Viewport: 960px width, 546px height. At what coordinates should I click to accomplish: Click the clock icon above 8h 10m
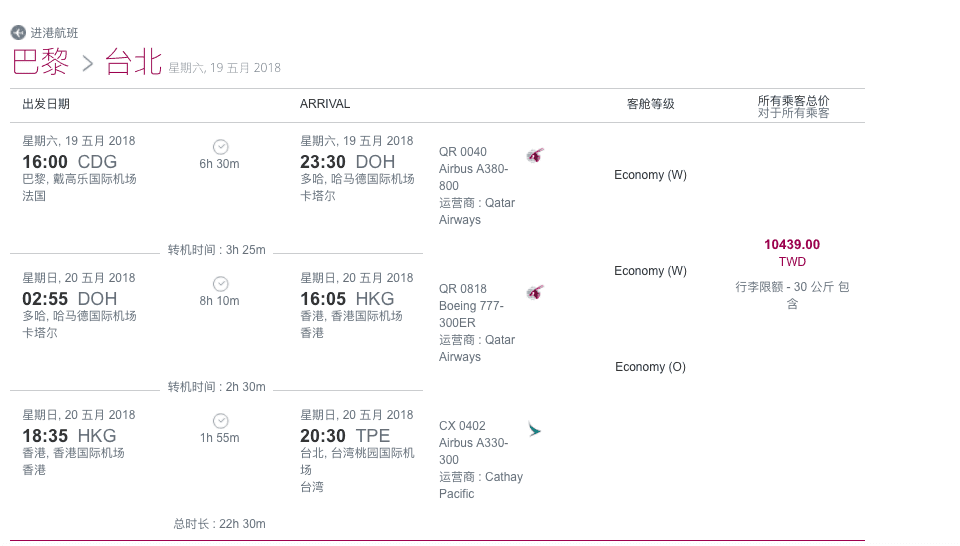221,284
